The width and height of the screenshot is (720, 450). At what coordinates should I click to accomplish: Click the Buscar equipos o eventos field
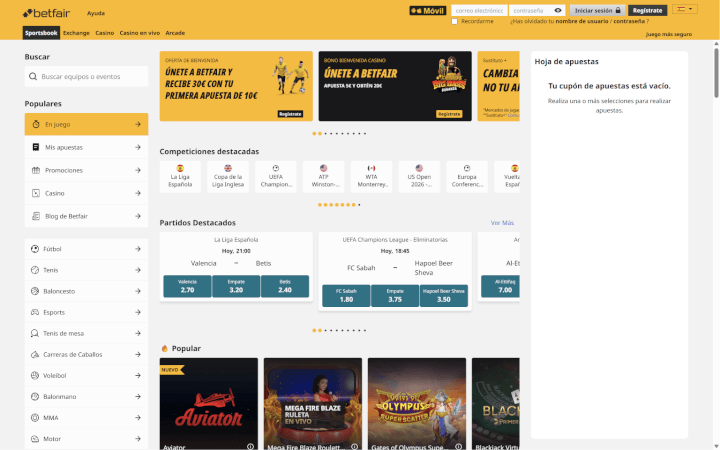(x=86, y=77)
